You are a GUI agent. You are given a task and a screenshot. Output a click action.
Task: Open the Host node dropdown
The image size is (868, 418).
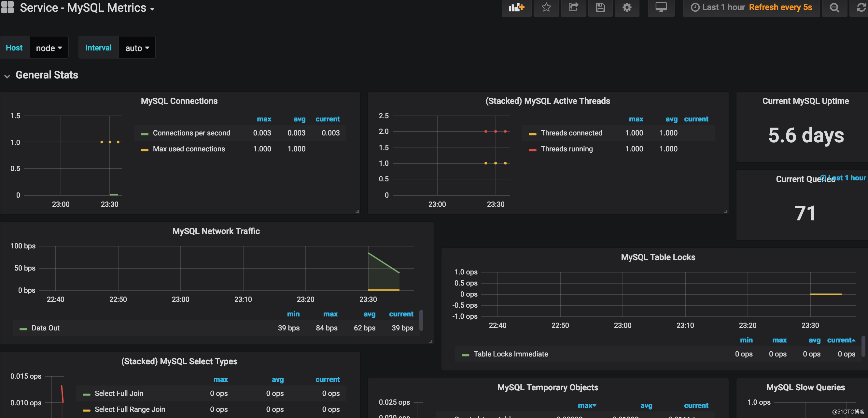coord(49,48)
